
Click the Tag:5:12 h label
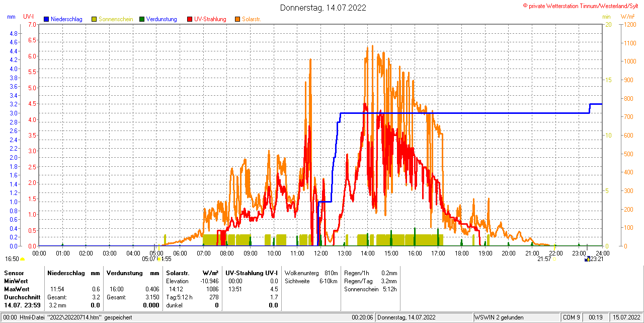click(180, 297)
